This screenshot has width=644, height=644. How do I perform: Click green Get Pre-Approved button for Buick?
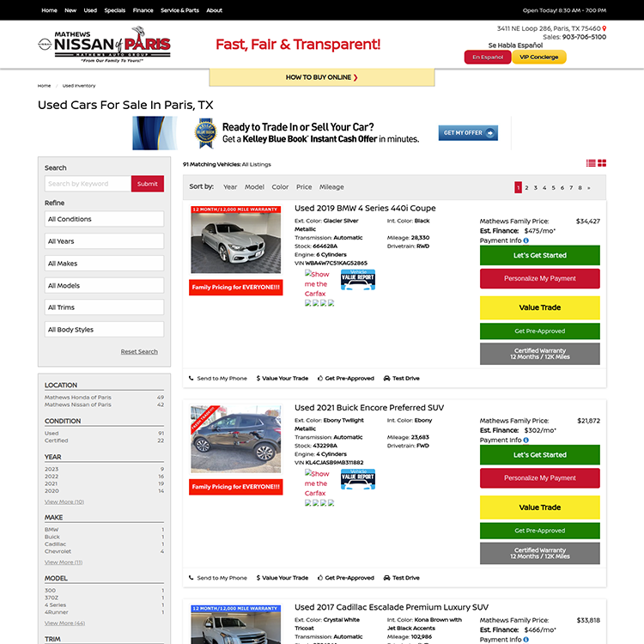[540, 531]
